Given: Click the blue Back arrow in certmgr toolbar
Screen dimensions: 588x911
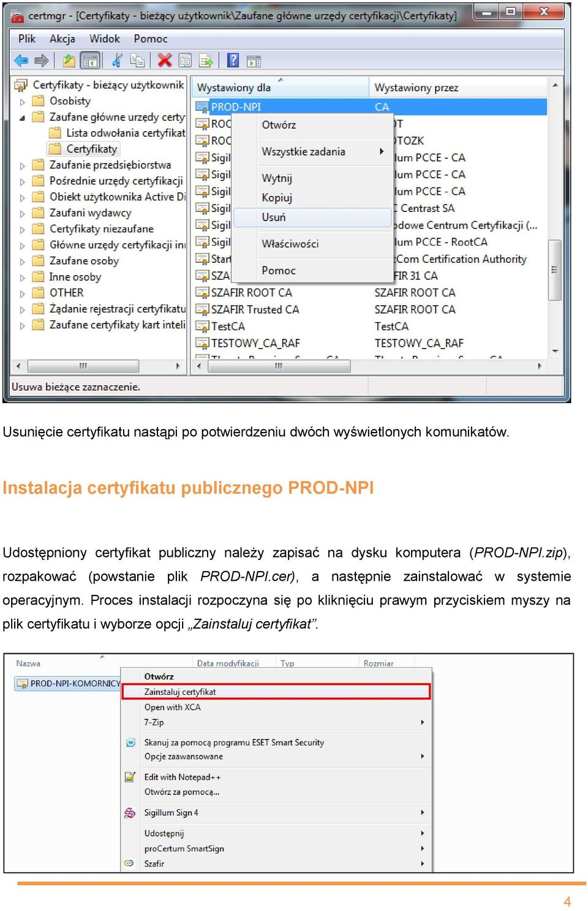Looking at the screenshot, I should point(21,60).
